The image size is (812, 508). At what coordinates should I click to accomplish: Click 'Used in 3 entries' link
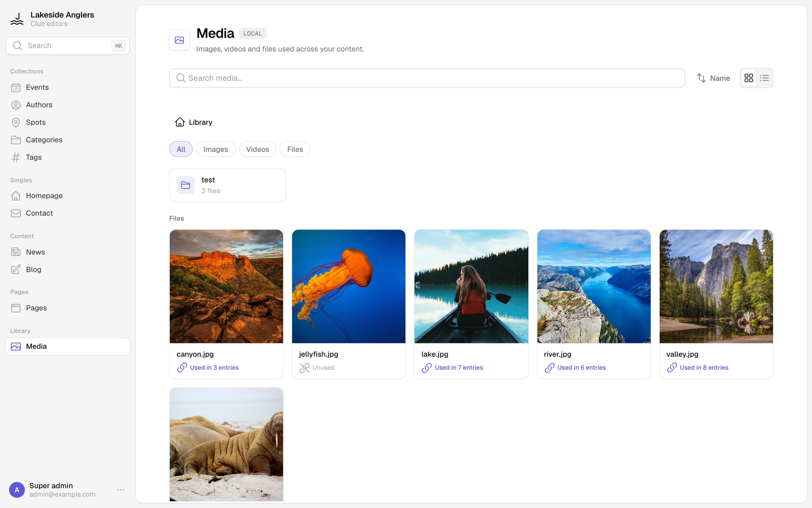(208, 367)
